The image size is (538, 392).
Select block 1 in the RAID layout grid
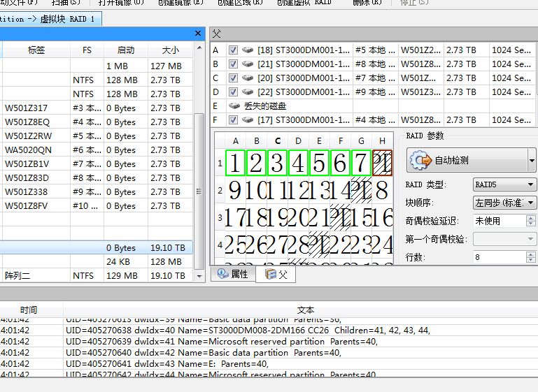click(236, 163)
